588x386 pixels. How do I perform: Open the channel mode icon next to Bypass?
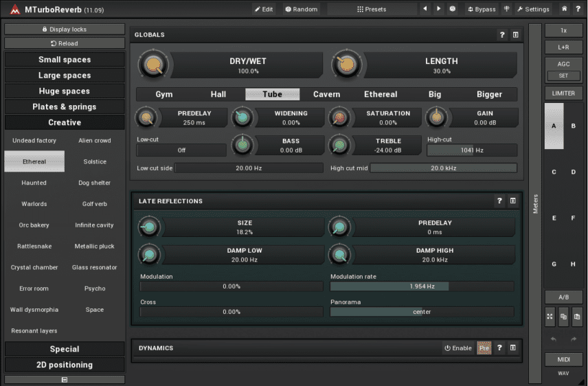pos(507,9)
